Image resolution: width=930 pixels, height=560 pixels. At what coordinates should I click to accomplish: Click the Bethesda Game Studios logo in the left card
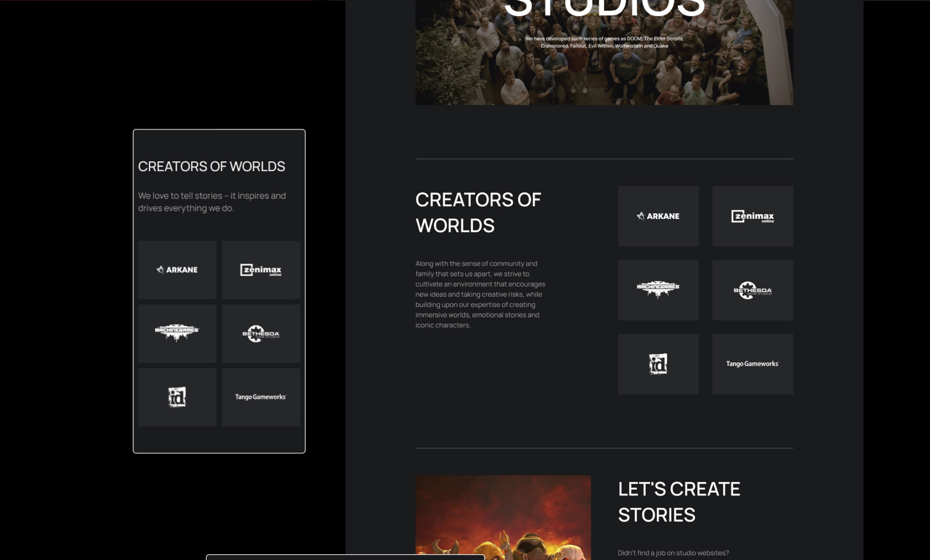[x=261, y=333]
